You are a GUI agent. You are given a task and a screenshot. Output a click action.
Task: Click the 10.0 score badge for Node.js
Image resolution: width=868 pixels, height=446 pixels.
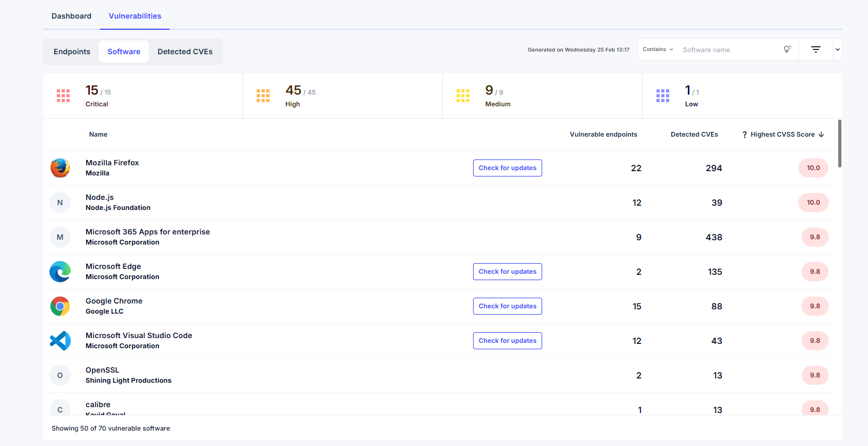tap(813, 203)
